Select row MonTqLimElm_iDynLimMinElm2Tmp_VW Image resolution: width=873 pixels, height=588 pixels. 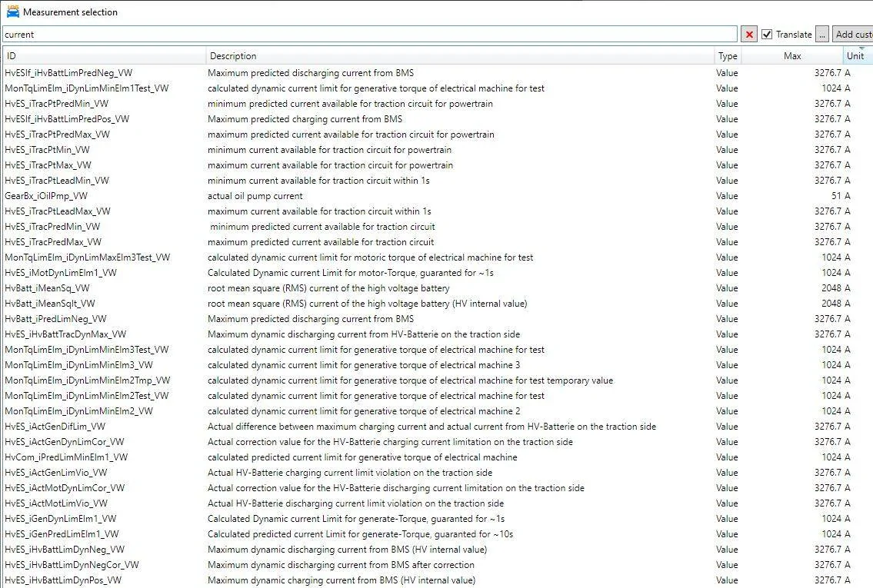[437, 380]
